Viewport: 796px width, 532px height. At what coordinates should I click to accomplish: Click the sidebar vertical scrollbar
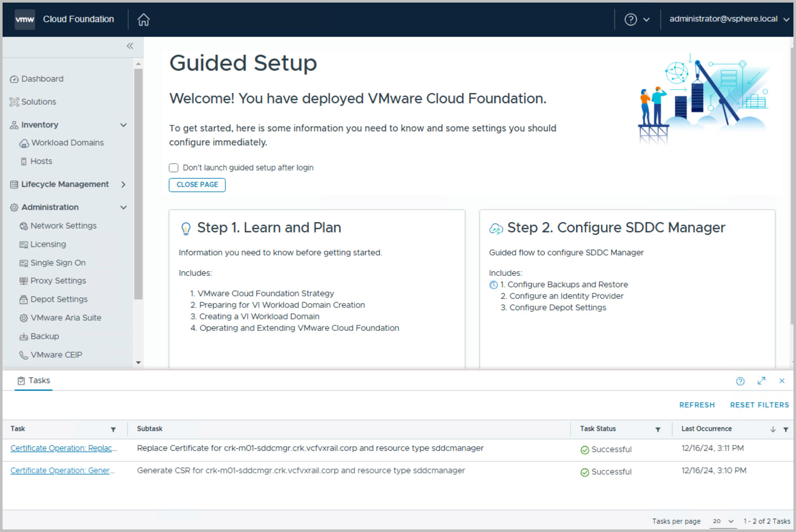(x=138, y=184)
